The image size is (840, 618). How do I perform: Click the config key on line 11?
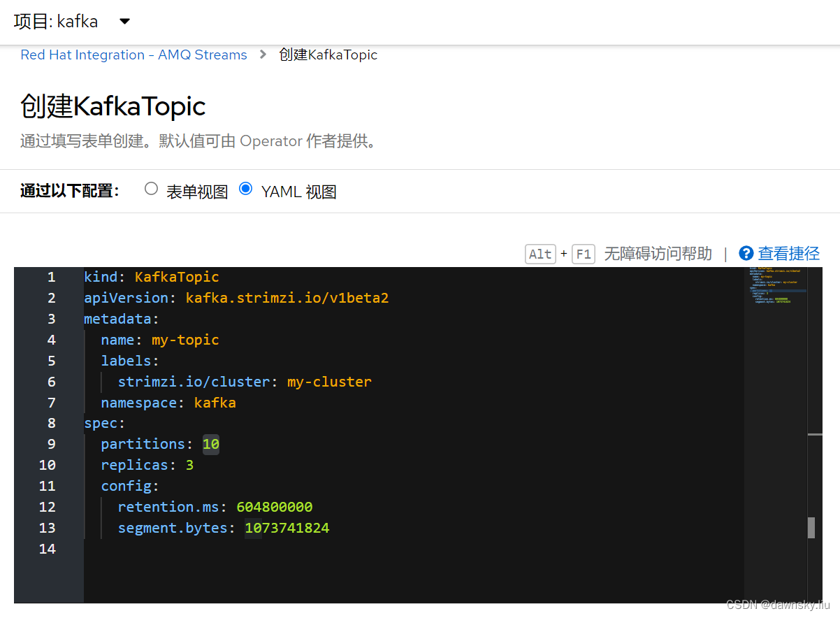click(x=126, y=486)
